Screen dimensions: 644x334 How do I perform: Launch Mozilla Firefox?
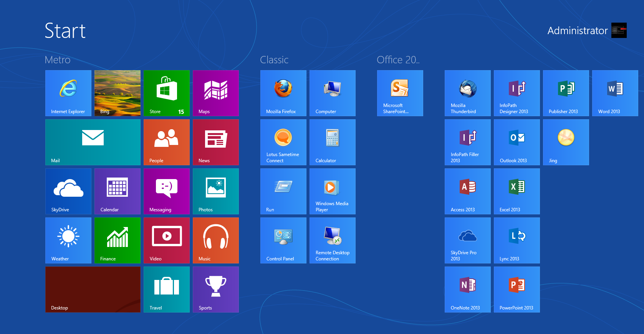pyautogui.click(x=283, y=93)
